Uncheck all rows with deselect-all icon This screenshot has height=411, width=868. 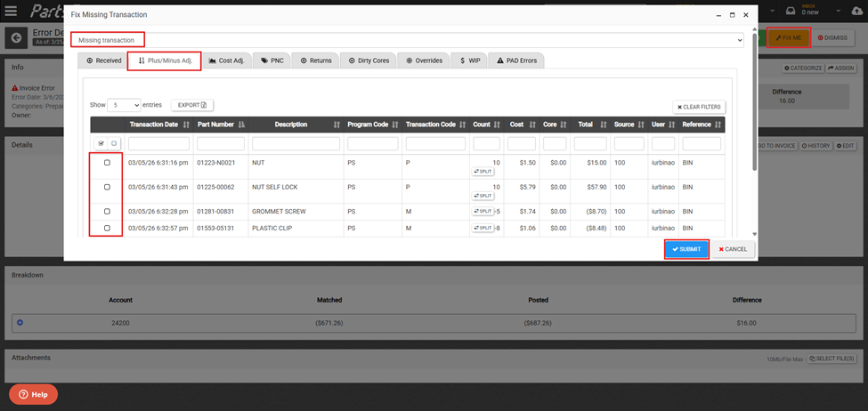114,143
